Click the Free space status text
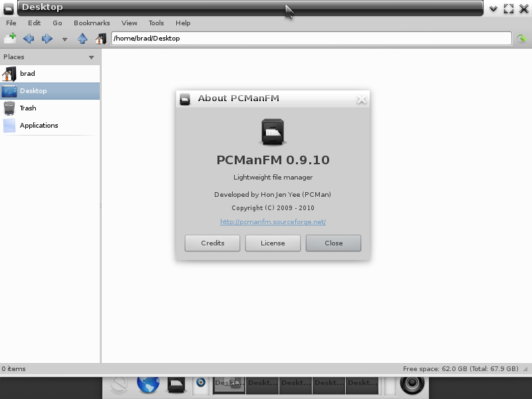Viewport: 532px width, 399px height. (460, 368)
